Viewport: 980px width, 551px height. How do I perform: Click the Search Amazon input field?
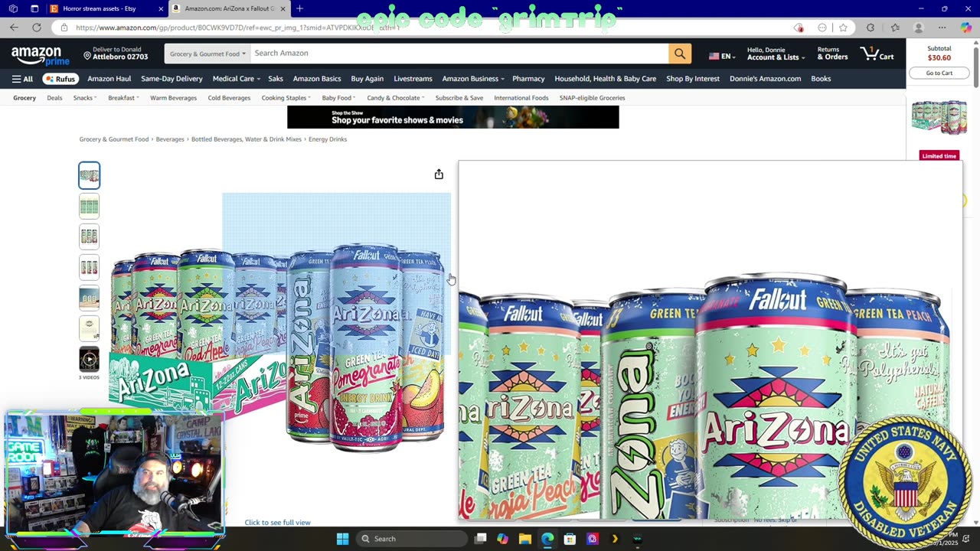459,54
